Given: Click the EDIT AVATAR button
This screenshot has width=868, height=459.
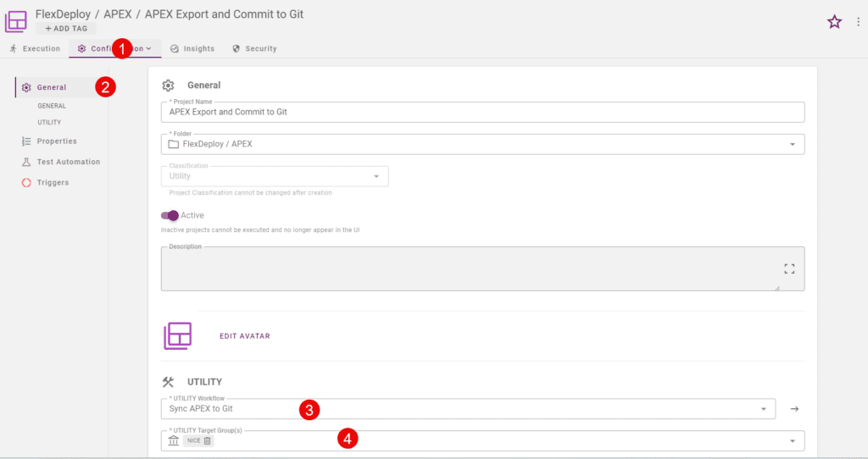Looking at the screenshot, I should click(x=245, y=336).
